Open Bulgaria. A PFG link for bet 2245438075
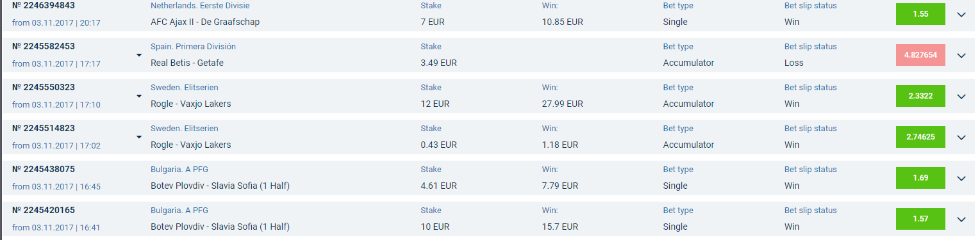Screen dimensions: 980x240 (x=179, y=170)
